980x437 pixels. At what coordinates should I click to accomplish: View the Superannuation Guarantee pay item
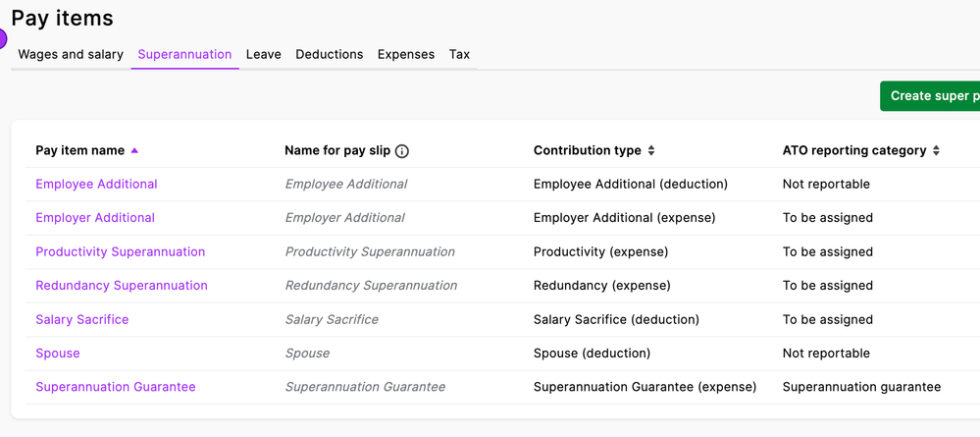115,387
